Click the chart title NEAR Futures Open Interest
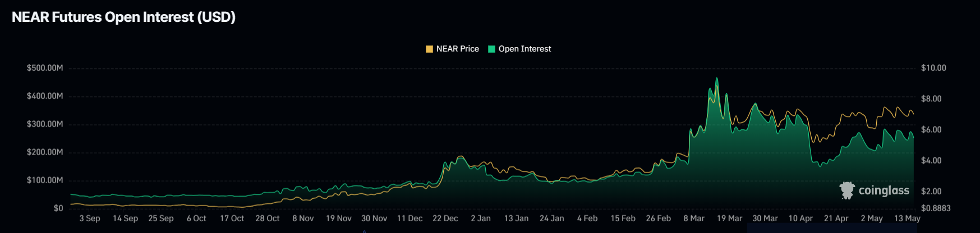The width and height of the screenshot is (980, 233). [123, 17]
